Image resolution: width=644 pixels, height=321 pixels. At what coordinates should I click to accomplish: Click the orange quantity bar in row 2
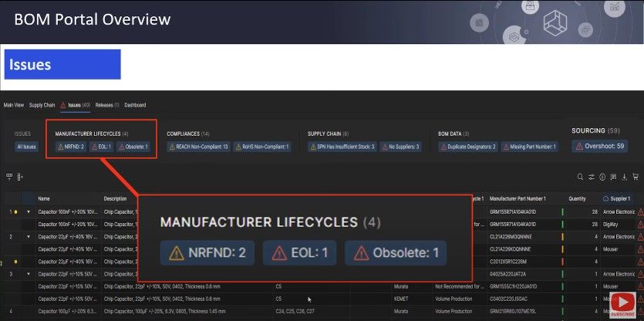pyautogui.click(x=565, y=236)
